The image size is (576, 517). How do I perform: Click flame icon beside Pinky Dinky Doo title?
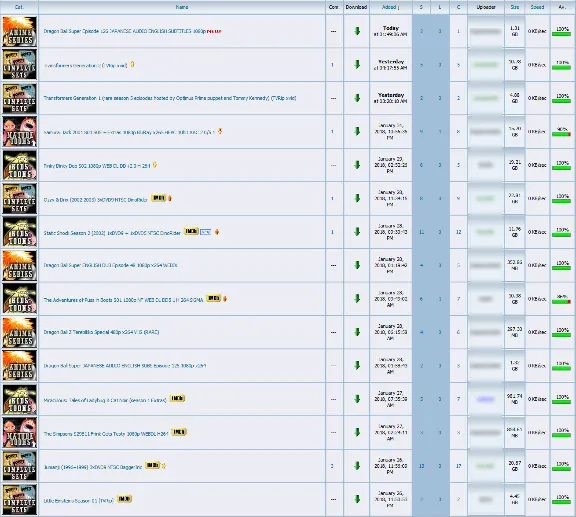pos(155,165)
